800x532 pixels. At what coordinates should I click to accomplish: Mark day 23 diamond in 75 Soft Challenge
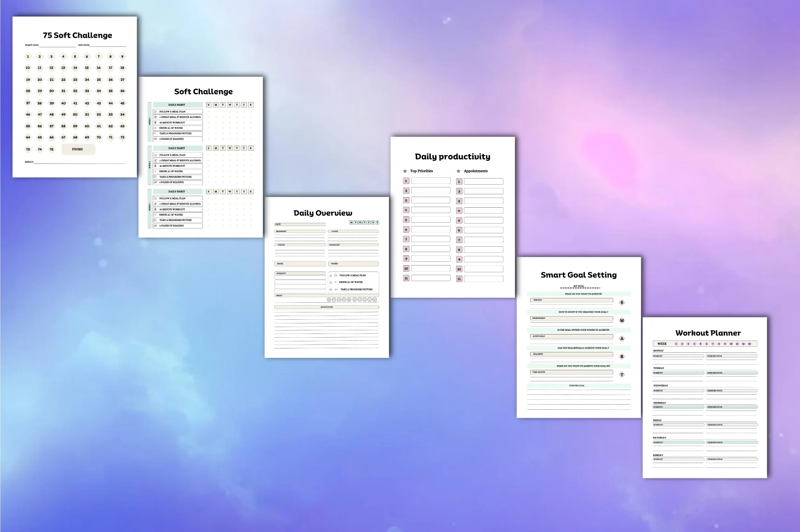click(x=75, y=79)
